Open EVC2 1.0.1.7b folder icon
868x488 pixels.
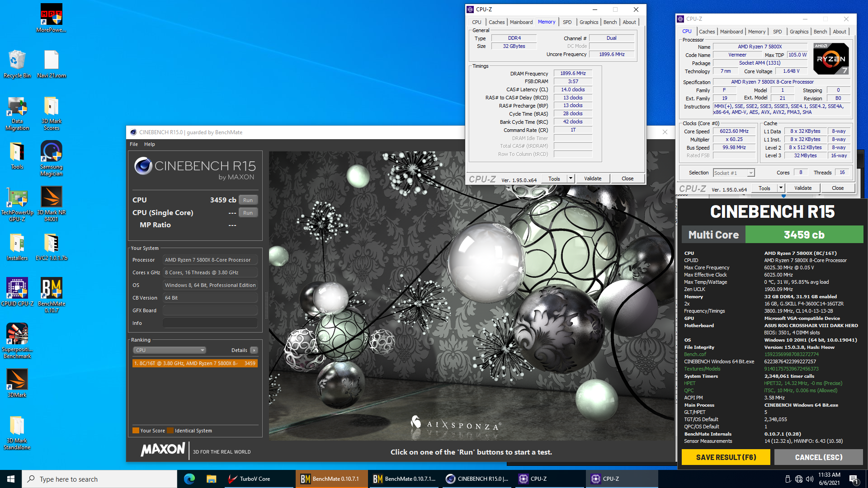(51, 247)
